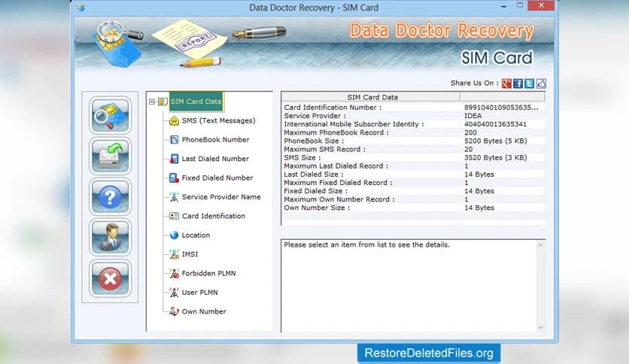Select IMSI tree entry

190,254
